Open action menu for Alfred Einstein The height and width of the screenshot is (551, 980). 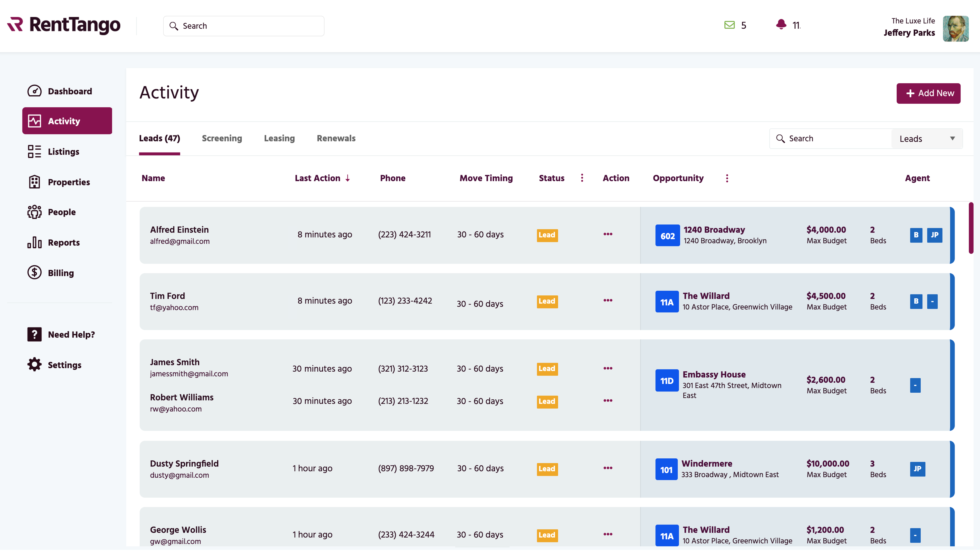608,234
